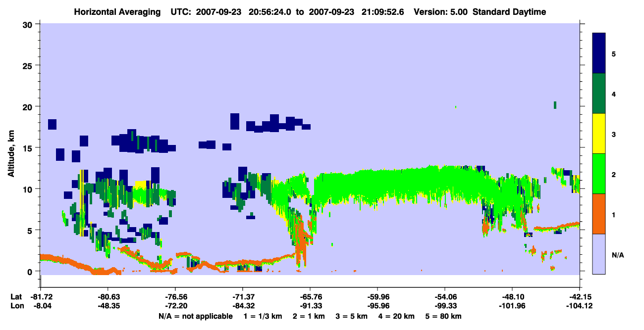The height and width of the screenshot is (330, 644).
Task: Click latitude value -80.63
Action: tap(108, 297)
